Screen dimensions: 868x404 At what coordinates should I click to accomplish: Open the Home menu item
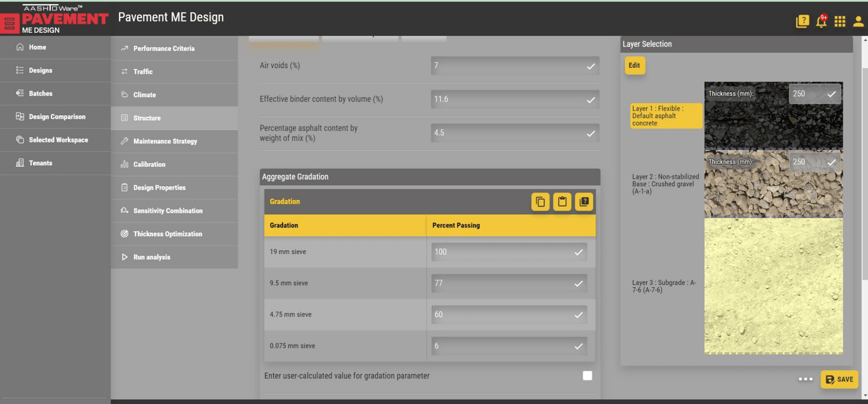coord(56,47)
